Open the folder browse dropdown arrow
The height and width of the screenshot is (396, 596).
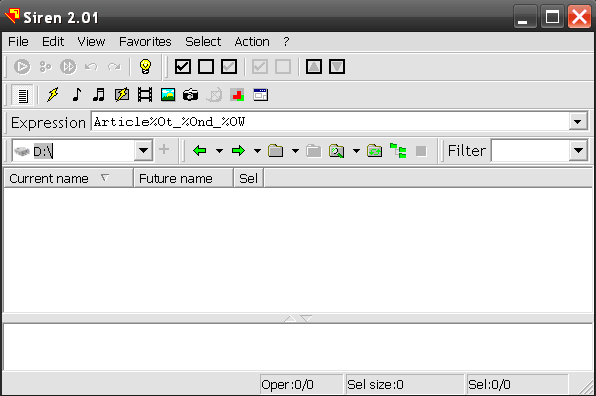point(295,151)
